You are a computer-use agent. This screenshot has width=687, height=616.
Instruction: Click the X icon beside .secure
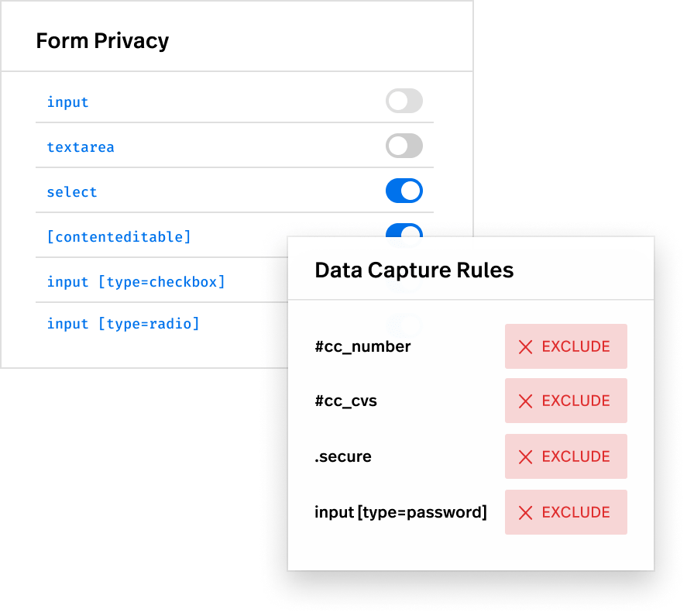point(525,457)
